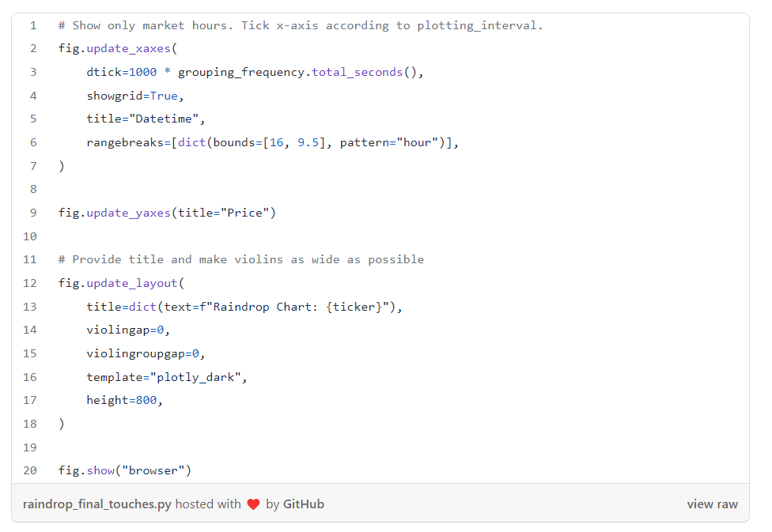Select line number 1
This screenshot has width=772, height=532.
click(x=33, y=25)
